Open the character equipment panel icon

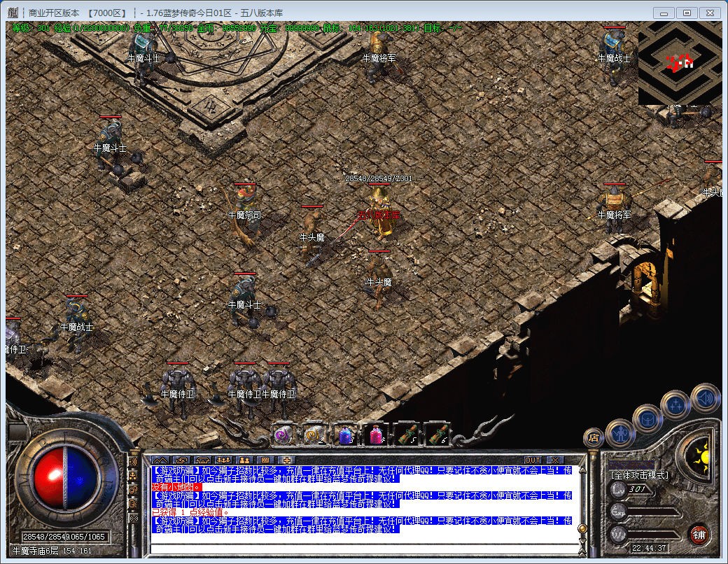pyautogui.click(x=620, y=434)
